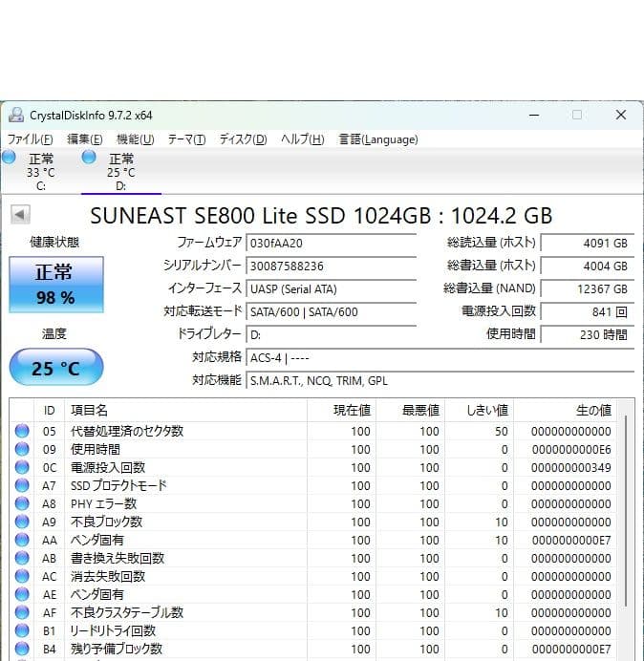The height and width of the screenshot is (661, 644).
Task: Select the C: drive 33 °C tab
Action: (x=41, y=172)
